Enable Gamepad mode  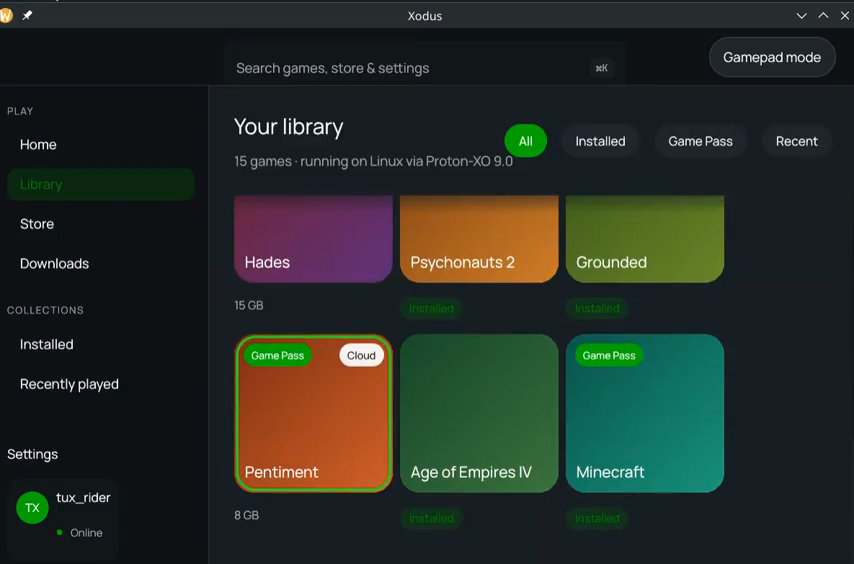coord(772,57)
